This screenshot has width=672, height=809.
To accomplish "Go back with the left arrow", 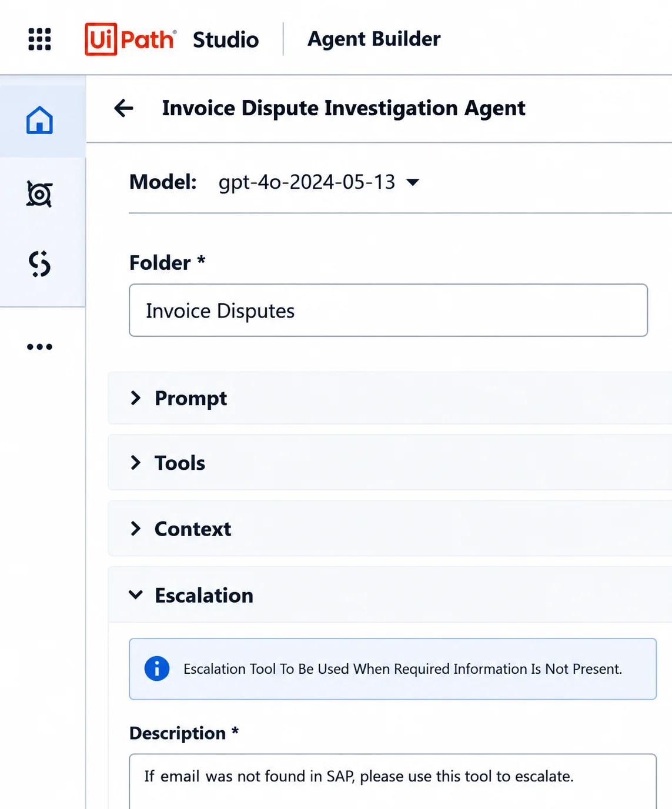I will pyautogui.click(x=123, y=108).
